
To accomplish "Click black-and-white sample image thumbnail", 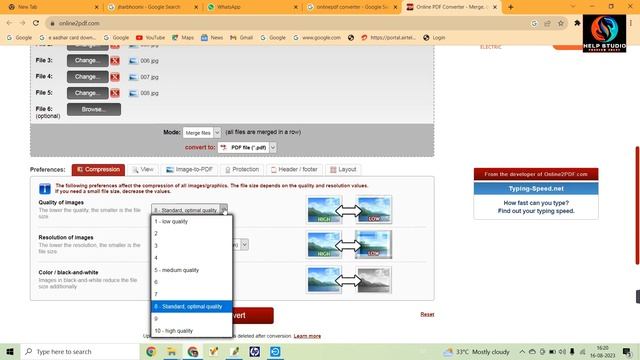I will point(373,280).
